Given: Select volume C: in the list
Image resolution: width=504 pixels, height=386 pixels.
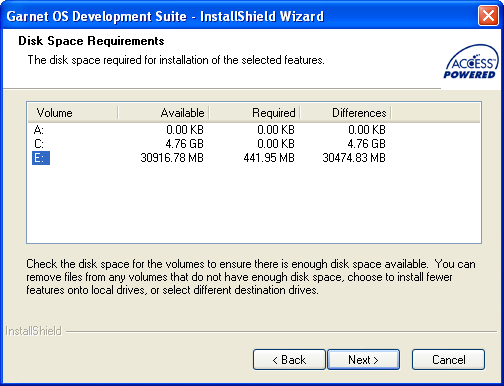Looking at the screenshot, I should 39,144.
